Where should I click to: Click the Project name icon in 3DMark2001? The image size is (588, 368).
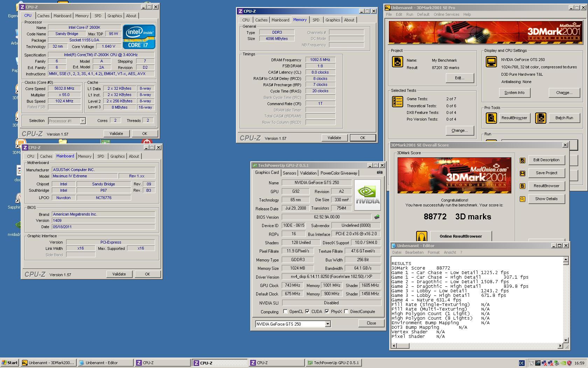click(398, 62)
